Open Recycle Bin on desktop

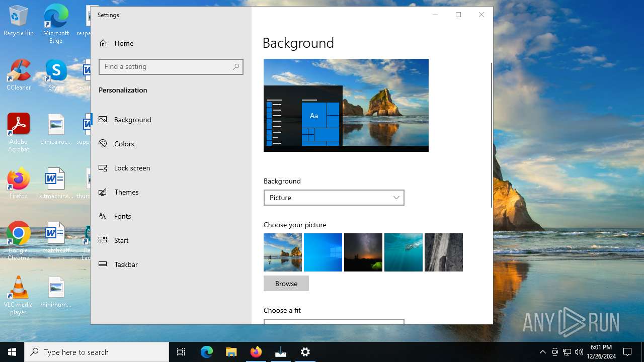click(19, 21)
